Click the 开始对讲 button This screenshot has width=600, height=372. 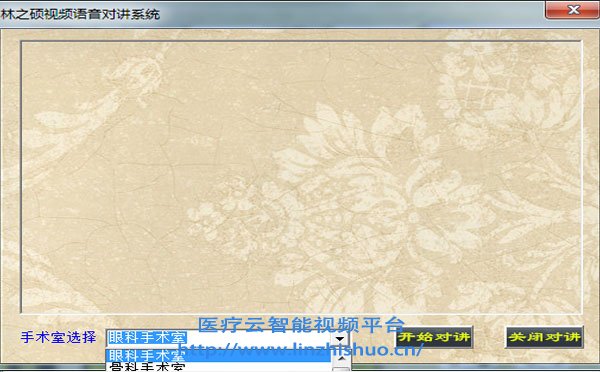click(x=434, y=337)
